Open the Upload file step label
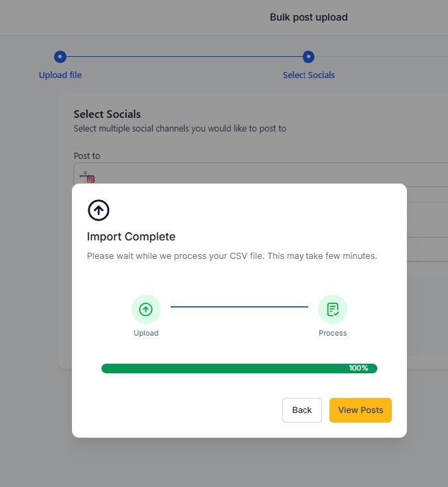 click(60, 75)
